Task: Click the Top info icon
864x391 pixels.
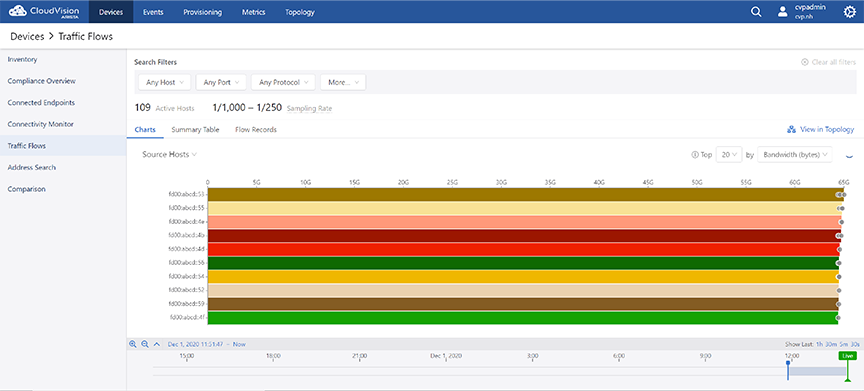Action: (694, 155)
